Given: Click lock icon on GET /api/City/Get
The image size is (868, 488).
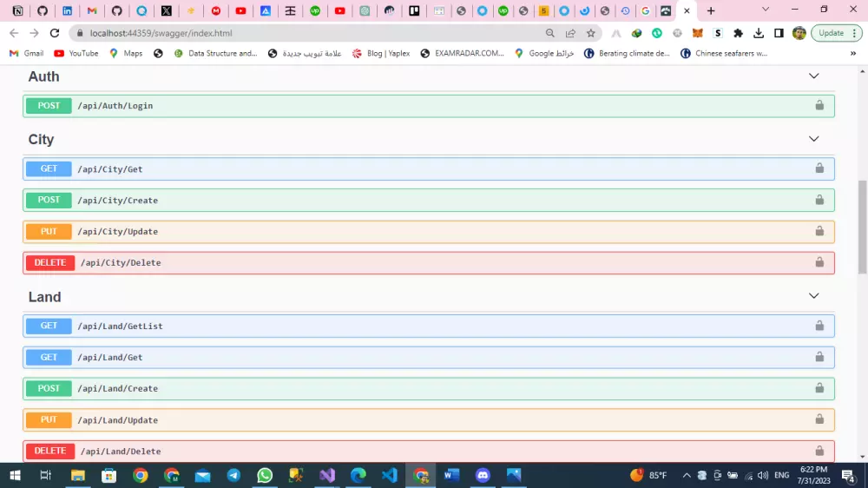Looking at the screenshot, I should [819, 168].
